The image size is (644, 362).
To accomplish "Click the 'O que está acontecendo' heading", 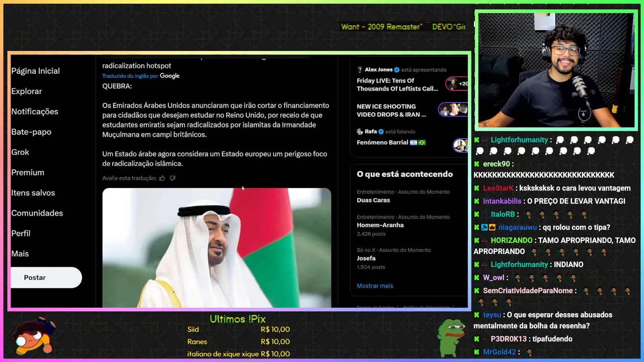I will [405, 174].
